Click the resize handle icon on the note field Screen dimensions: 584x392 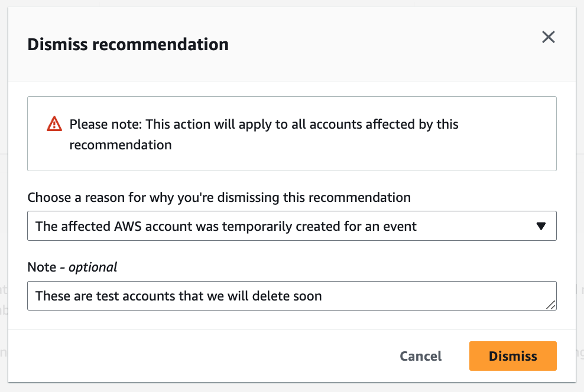coord(551,305)
